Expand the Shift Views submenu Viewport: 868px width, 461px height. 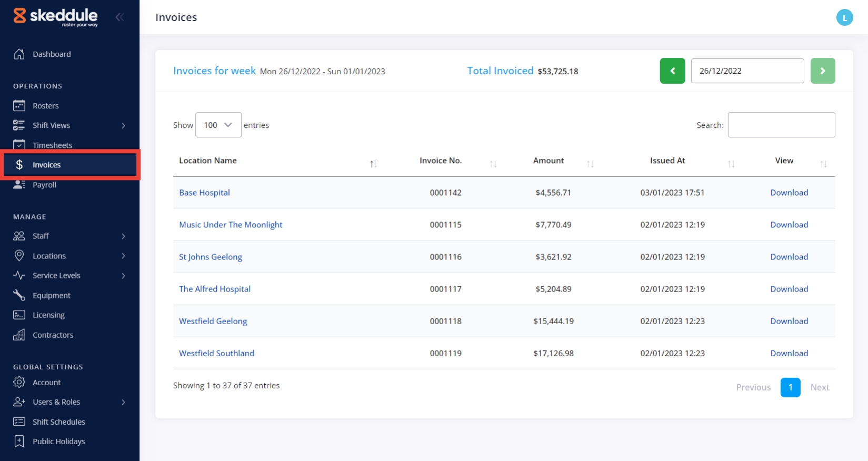click(x=123, y=125)
